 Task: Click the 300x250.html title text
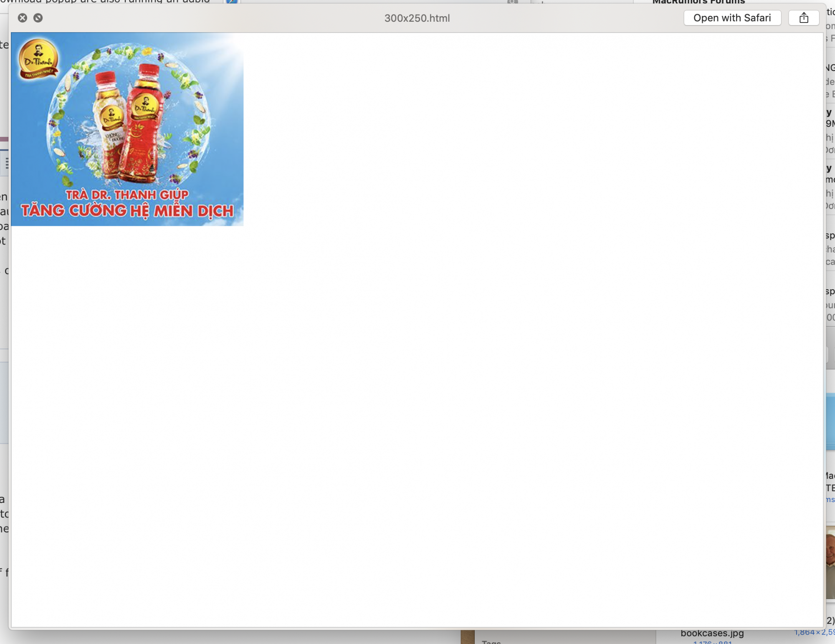tap(417, 18)
